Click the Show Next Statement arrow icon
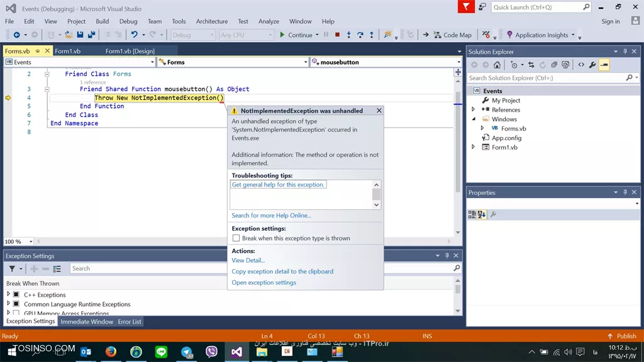This screenshot has width=644, height=362. [426, 35]
